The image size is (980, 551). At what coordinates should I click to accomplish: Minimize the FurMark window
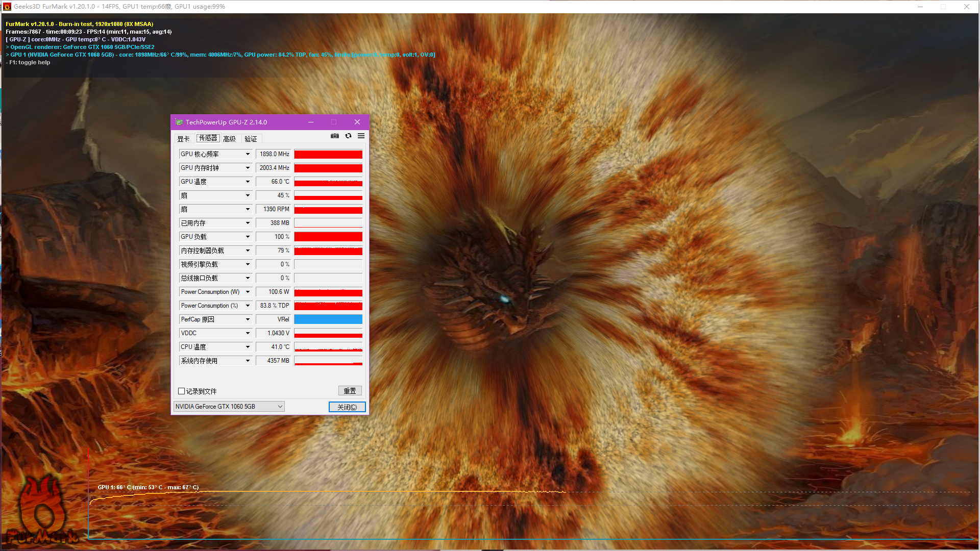920,7
